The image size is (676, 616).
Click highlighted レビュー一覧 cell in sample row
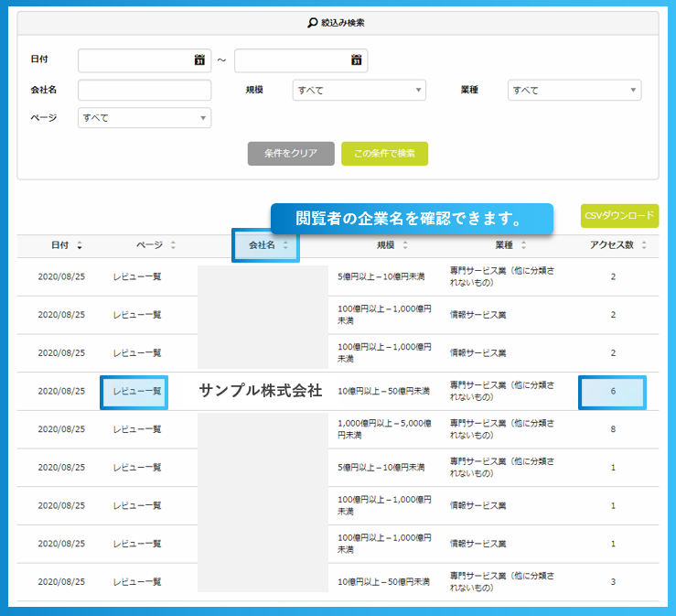[x=134, y=392]
